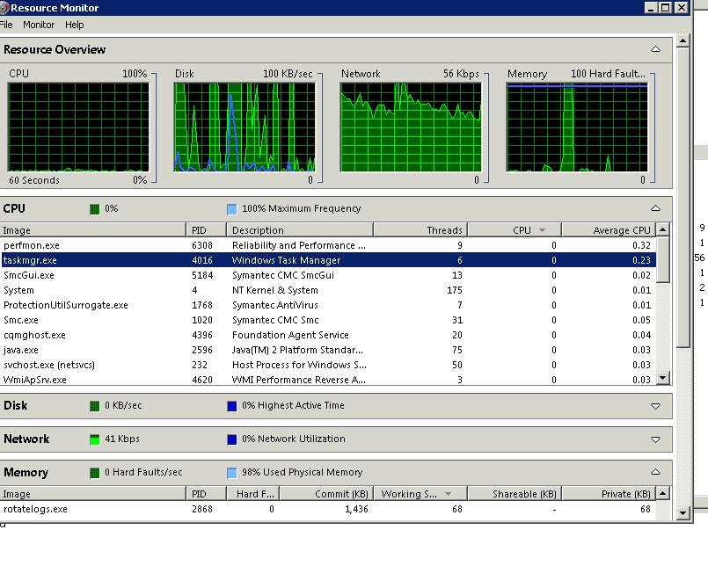Select the java.exe process row
Image resolution: width=708 pixels, height=588 pixels.
click(328, 350)
